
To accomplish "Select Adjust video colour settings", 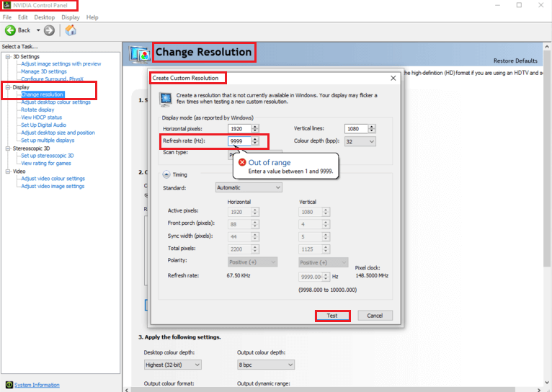I will pyautogui.click(x=53, y=179).
